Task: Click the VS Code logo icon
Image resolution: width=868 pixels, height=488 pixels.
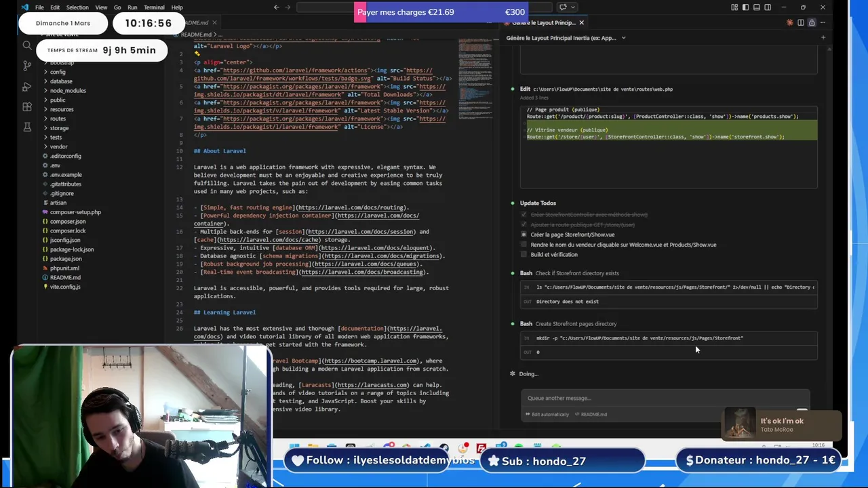Action: pos(24,7)
